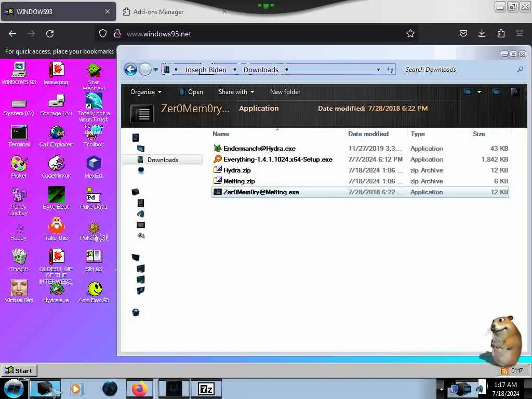The height and width of the screenshot is (399, 532).
Task: Select the Endermanch@Hydra.exe file
Action: click(x=360, y=148)
